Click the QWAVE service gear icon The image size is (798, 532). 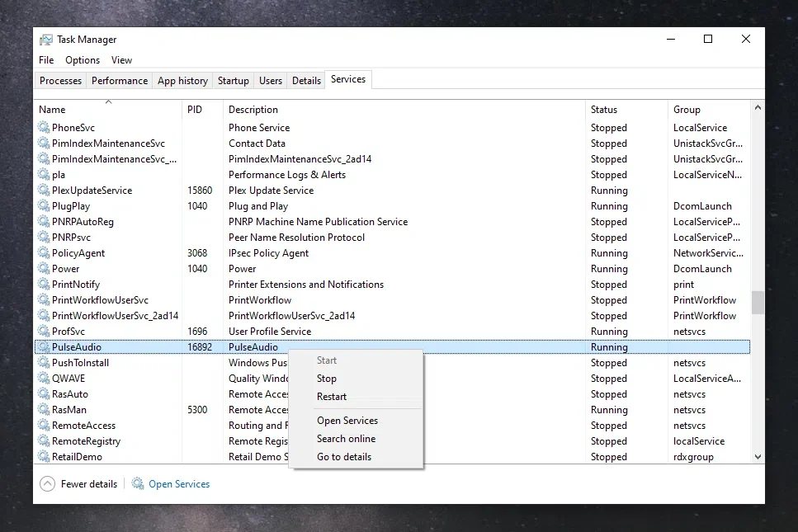click(x=44, y=379)
